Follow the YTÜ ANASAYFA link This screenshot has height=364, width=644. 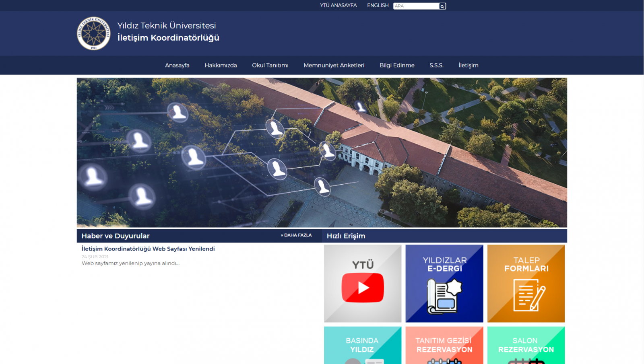tap(339, 5)
